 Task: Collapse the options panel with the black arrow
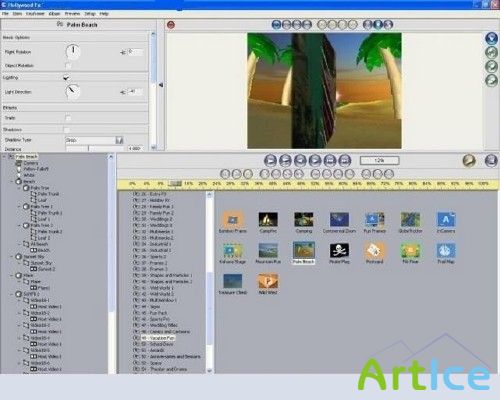[x=161, y=85]
